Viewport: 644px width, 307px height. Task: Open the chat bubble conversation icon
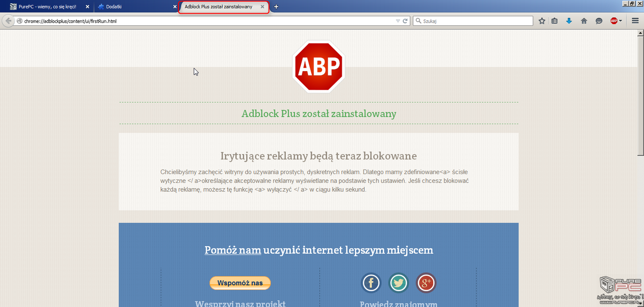(599, 21)
